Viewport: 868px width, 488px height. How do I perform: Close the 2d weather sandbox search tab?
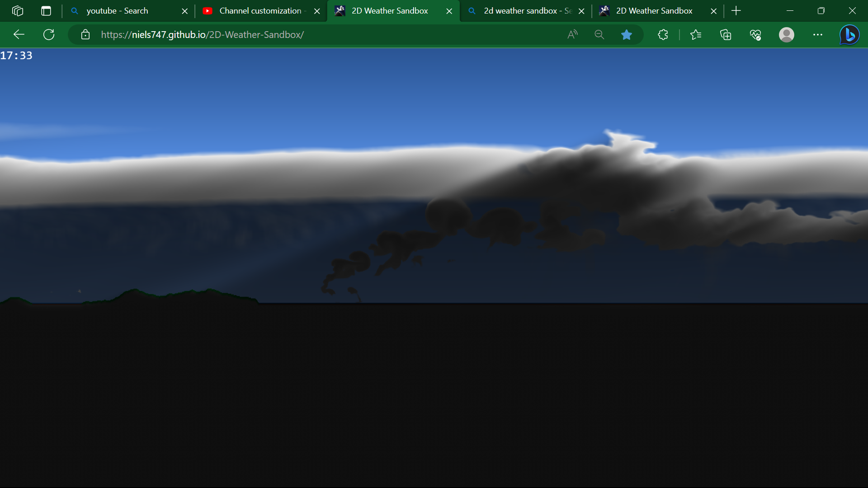581,10
